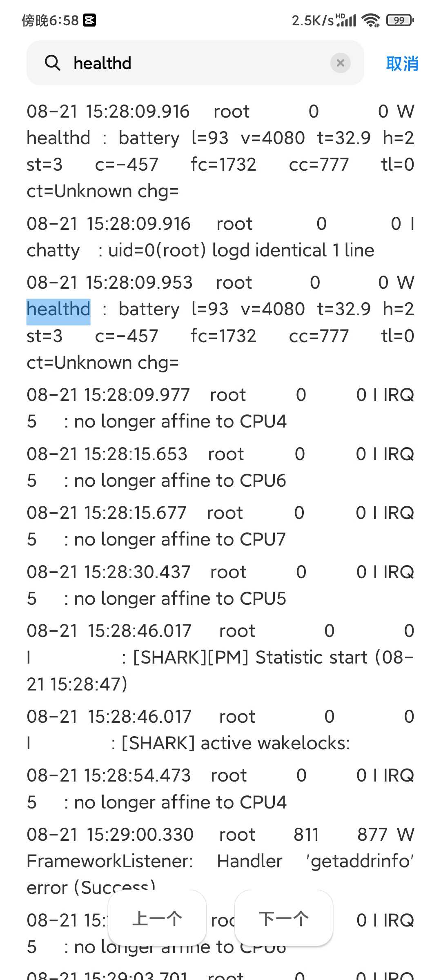Cancel the search with 取消
441x980 pixels.
pyautogui.click(x=402, y=63)
